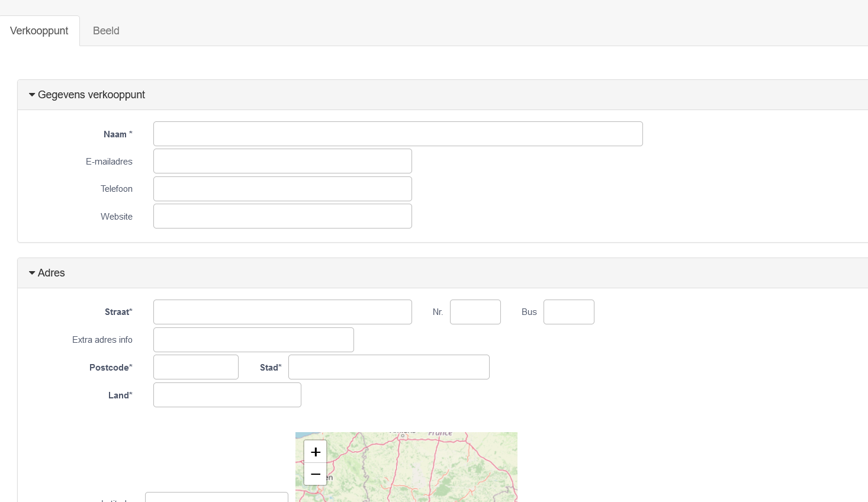Click the Extra adres info field

253,340
